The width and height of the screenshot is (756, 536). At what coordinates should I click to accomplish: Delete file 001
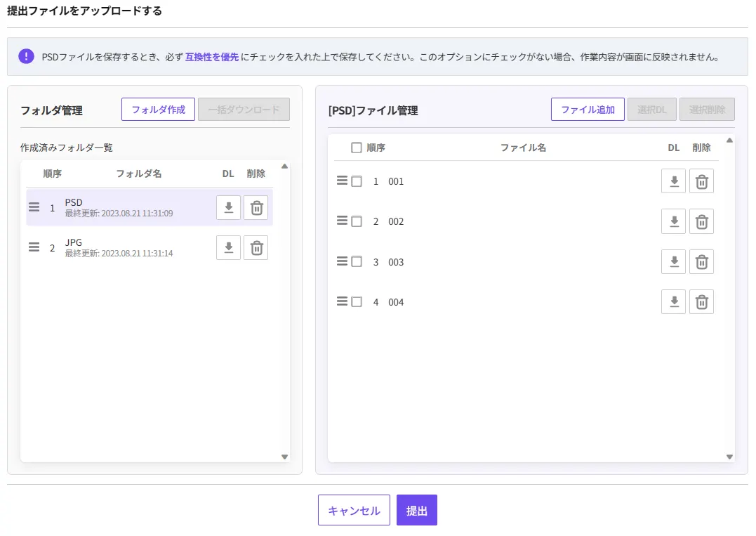point(701,181)
